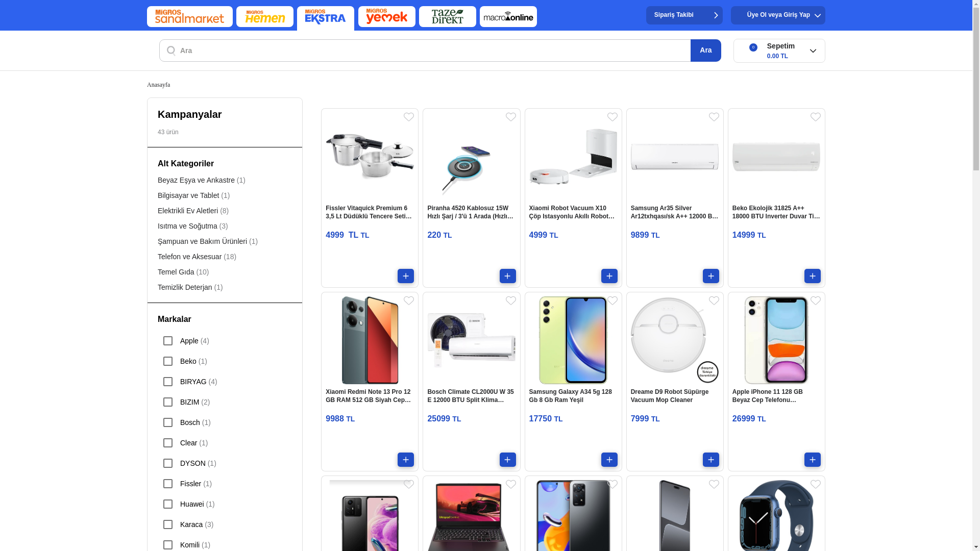Favorite Samsung Galaxy A34 heart icon
This screenshot has width=980, height=551.
[x=612, y=301]
